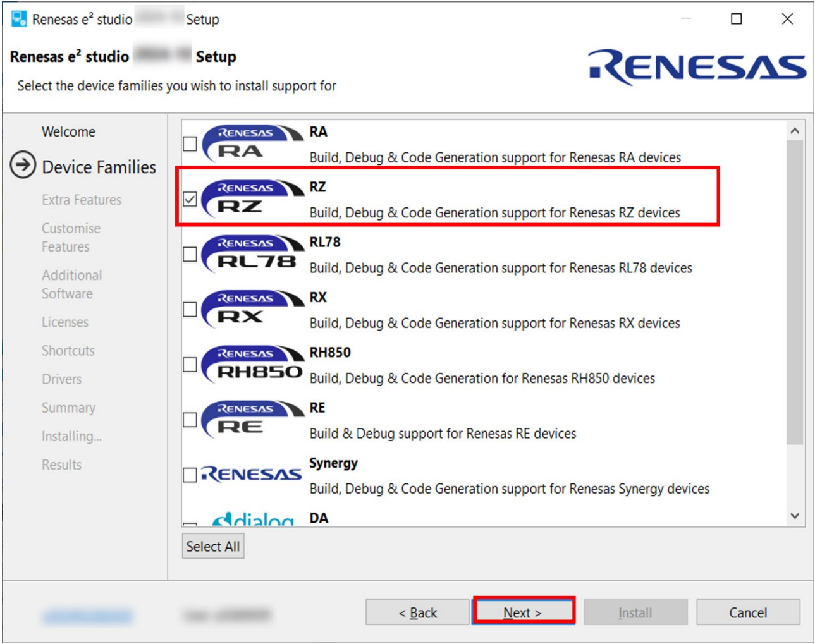Viewport: 815px width, 644px height.
Task: Uncheck the RZ device family checkbox
Action: (190, 199)
